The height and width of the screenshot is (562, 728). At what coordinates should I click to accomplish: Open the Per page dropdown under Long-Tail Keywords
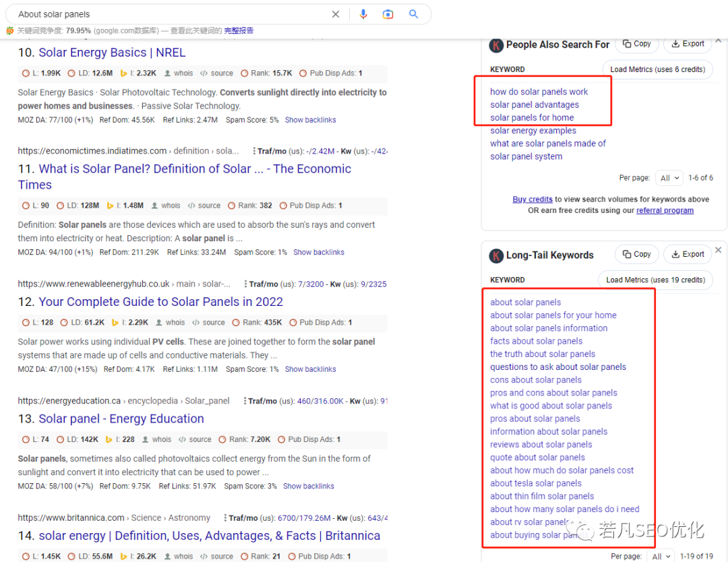click(661, 557)
